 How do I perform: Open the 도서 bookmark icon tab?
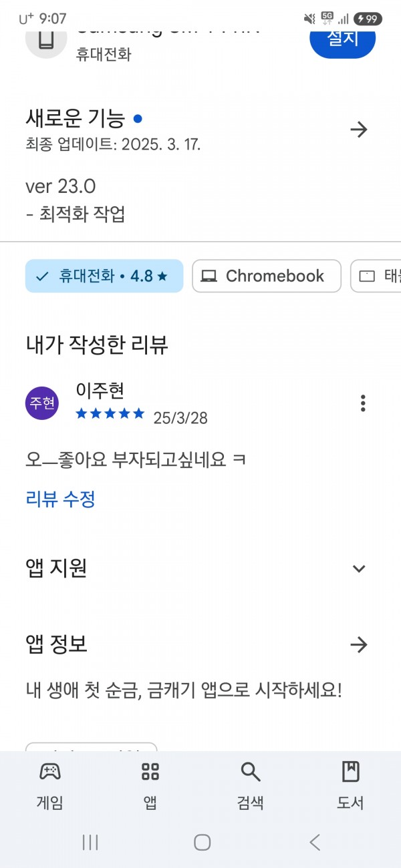point(350,772)
